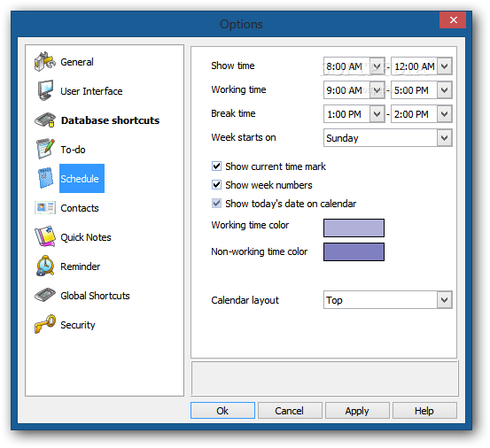Click the Cancel button
This screenshot has width=490, height=448.
(290, 410)
